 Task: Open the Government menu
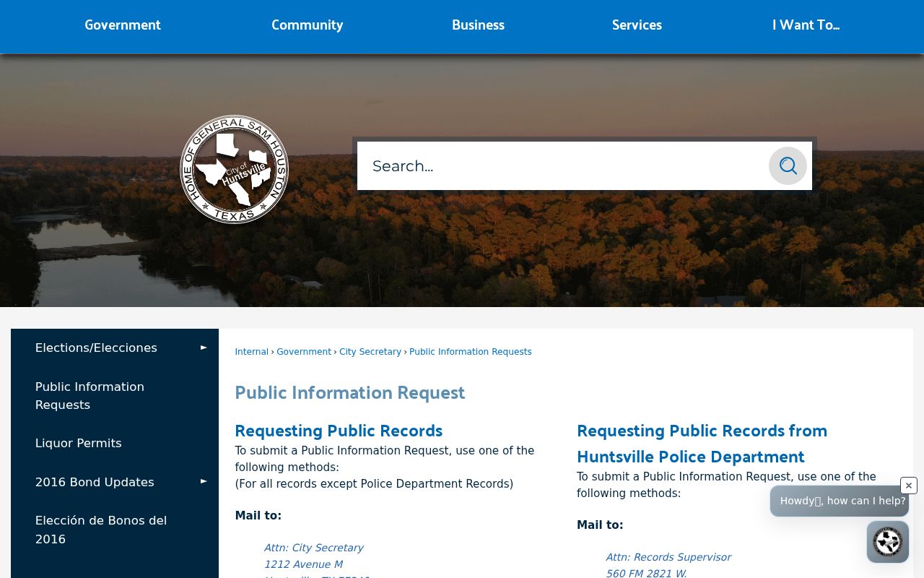pos(123,25)
